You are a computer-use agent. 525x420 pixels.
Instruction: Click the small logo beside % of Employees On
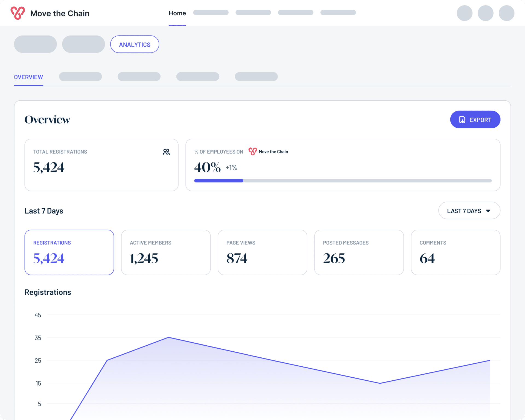click(253, 151)
